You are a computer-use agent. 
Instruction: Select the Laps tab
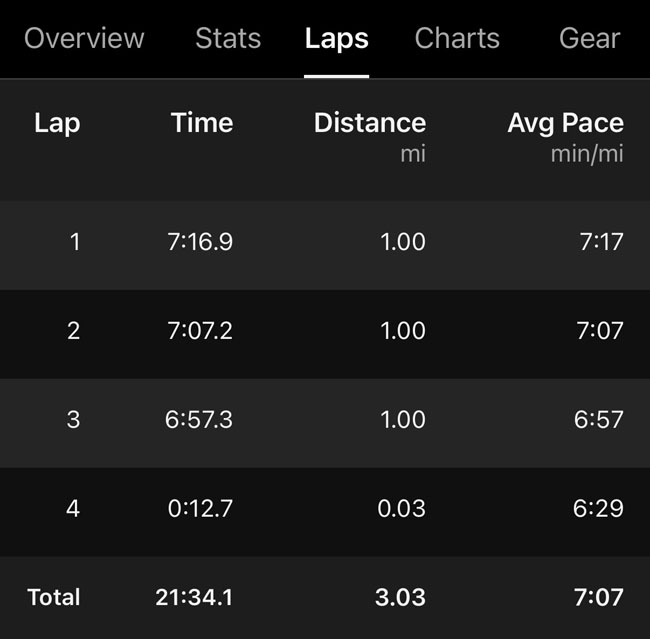click(336, 39)
